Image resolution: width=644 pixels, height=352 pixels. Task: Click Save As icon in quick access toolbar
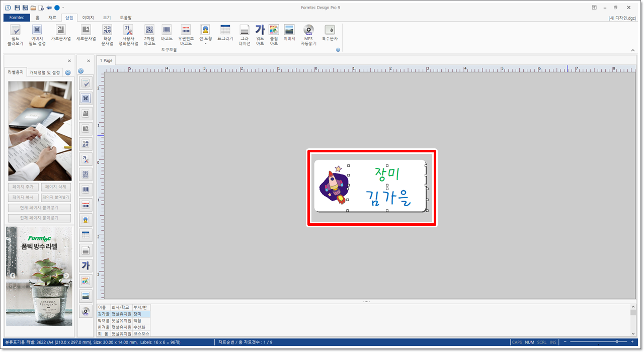25,8
